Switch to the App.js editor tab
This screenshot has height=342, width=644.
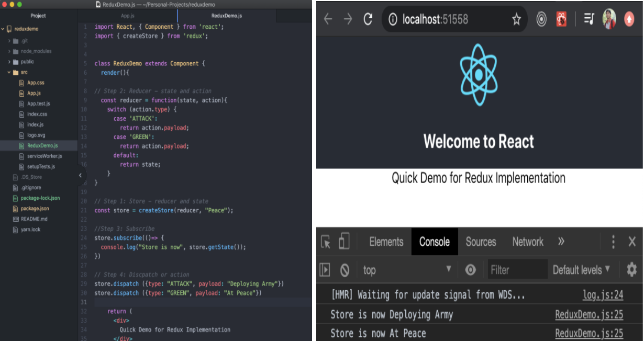127,16
